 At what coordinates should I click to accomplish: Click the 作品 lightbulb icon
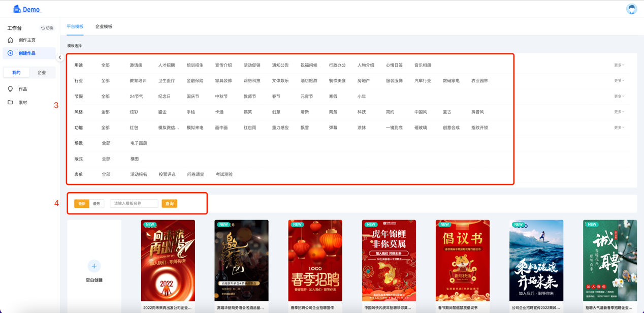point(10,89)
